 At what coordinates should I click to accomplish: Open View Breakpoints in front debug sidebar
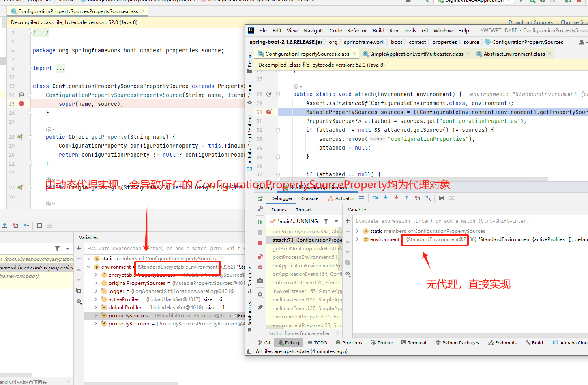(x=260, y=256)
